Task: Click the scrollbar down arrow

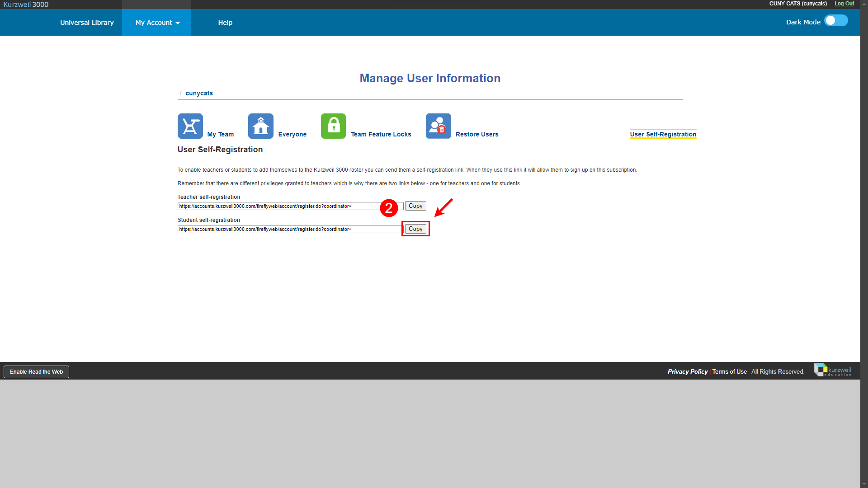Action: coord(864,484)
